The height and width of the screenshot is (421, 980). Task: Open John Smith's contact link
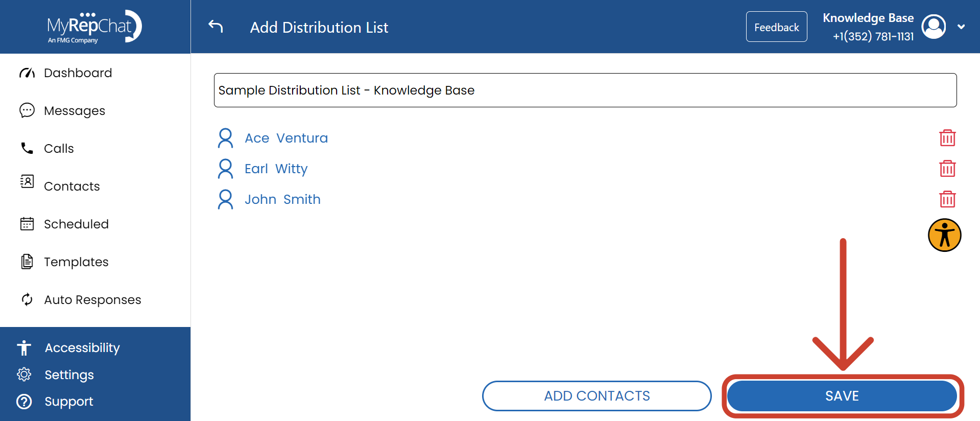point(282,199)
